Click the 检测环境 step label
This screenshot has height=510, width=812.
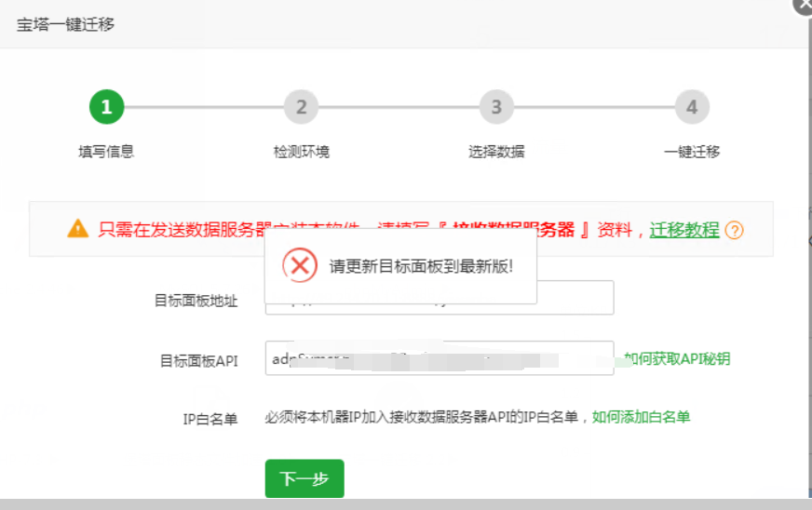point(302,152)
